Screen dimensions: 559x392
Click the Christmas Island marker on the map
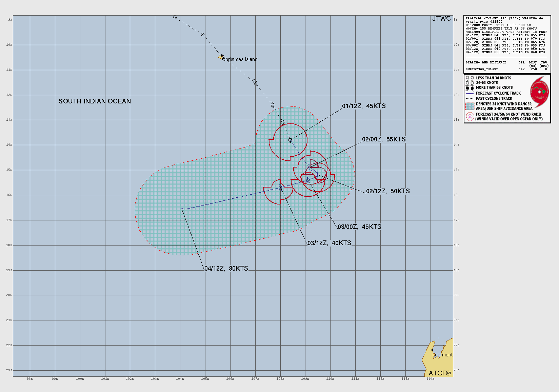[x=221, y=57]
